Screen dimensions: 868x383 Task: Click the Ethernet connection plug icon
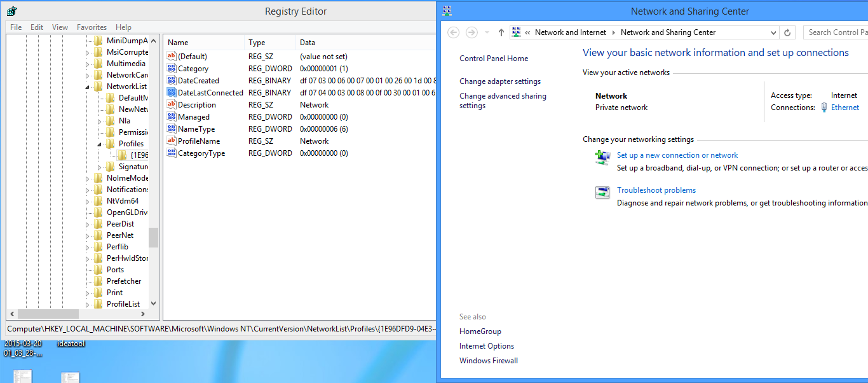point(824,108)
